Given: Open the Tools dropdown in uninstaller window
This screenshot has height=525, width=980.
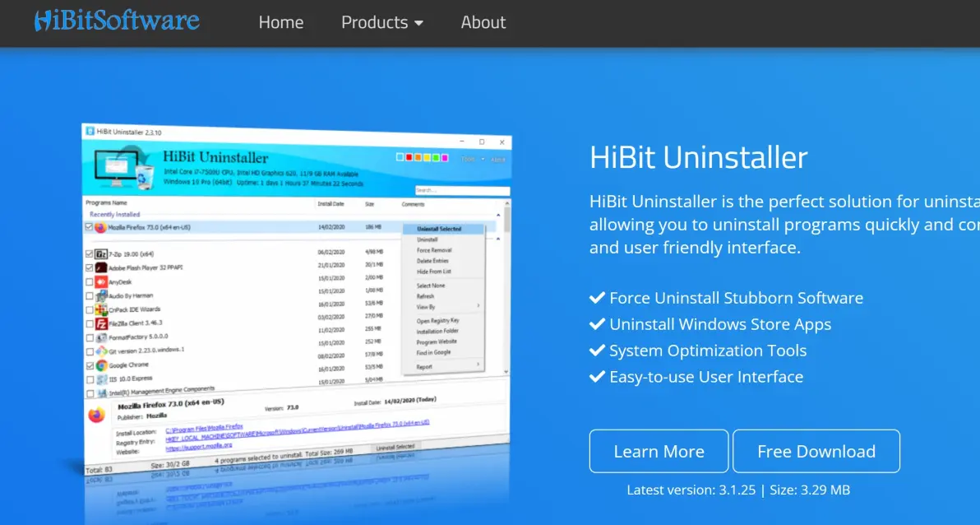Looking at the screenshot, I should (x=472, y=159).
